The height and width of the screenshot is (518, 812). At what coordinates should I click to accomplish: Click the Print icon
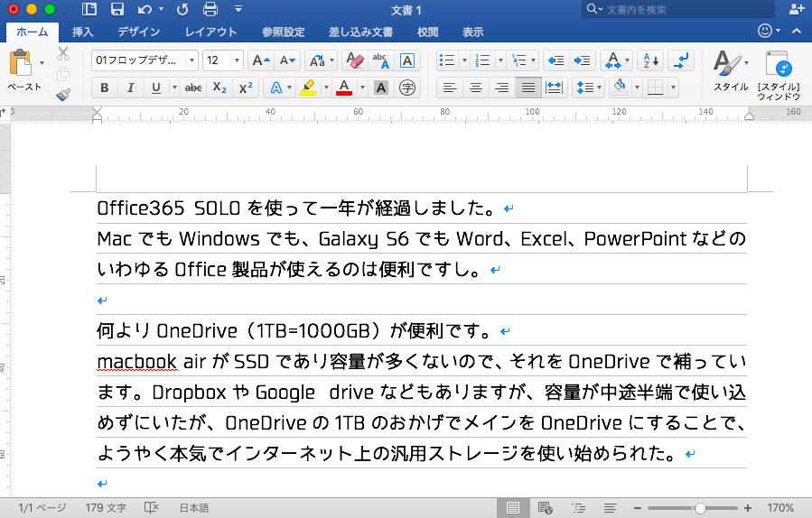click(x=210, y=9)
